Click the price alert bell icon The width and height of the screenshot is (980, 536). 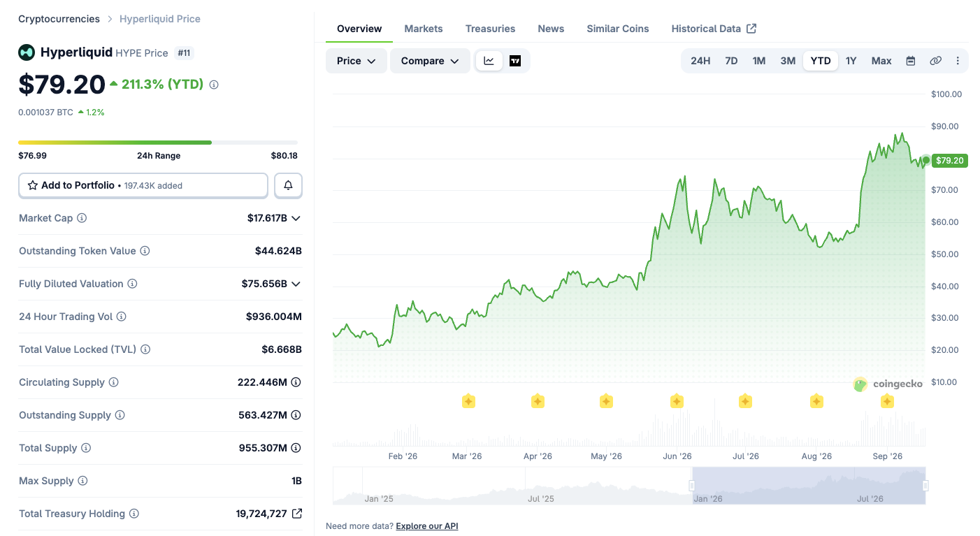coord(288,185)
